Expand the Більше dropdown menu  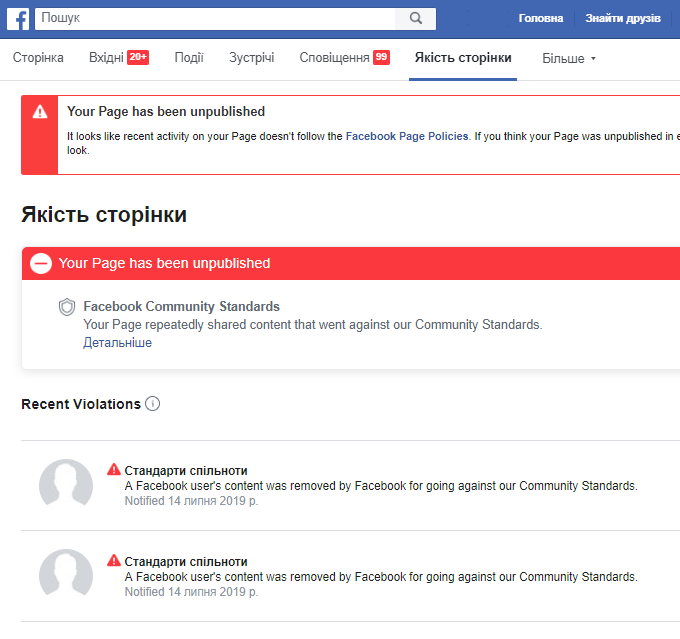(569, 59)
